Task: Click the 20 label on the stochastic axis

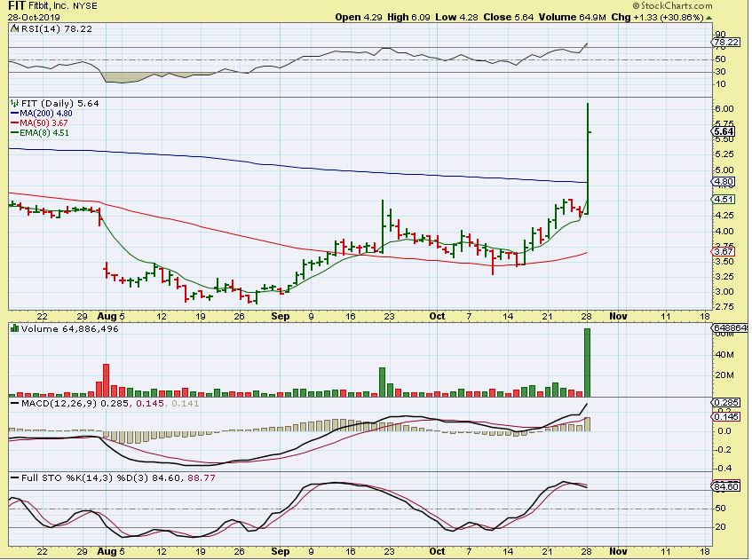Action: tap(721, 526)
